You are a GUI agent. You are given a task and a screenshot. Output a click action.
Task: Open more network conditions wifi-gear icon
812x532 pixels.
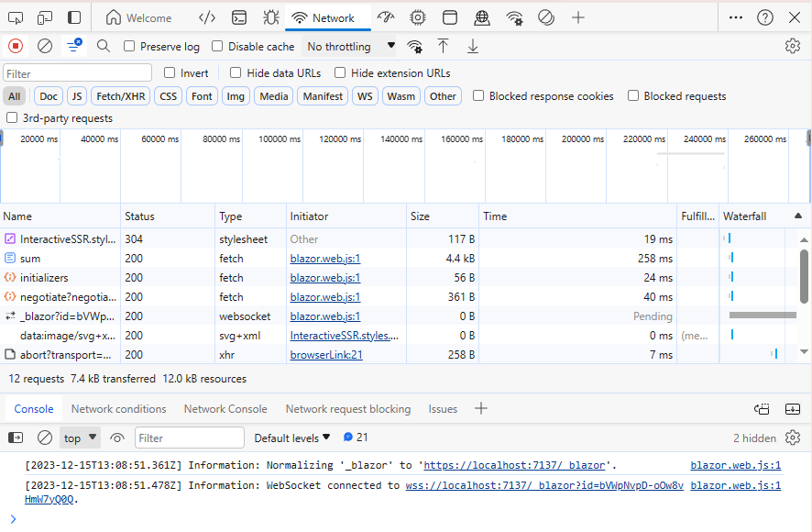point(414,47)
